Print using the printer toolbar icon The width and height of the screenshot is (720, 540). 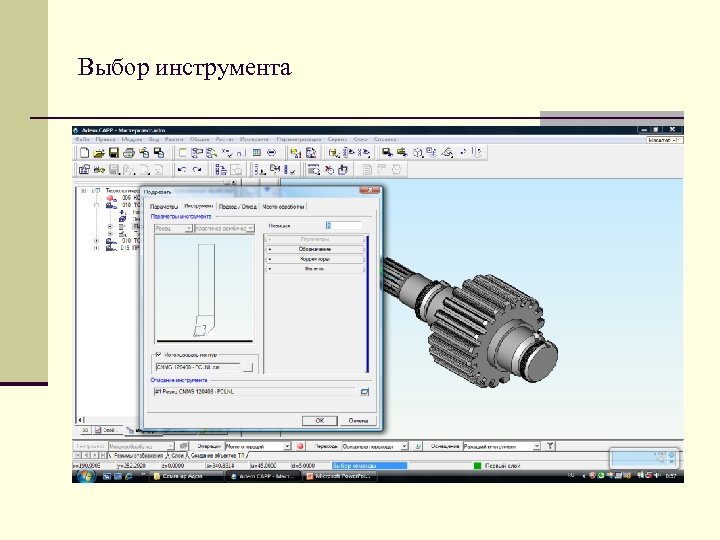pyautogui.click(x=129, y=153)
